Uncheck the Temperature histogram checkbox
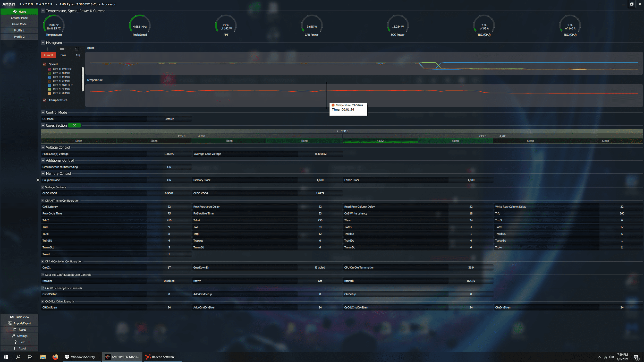The width and height of the screenshot is (644, 362). (45, 100)
